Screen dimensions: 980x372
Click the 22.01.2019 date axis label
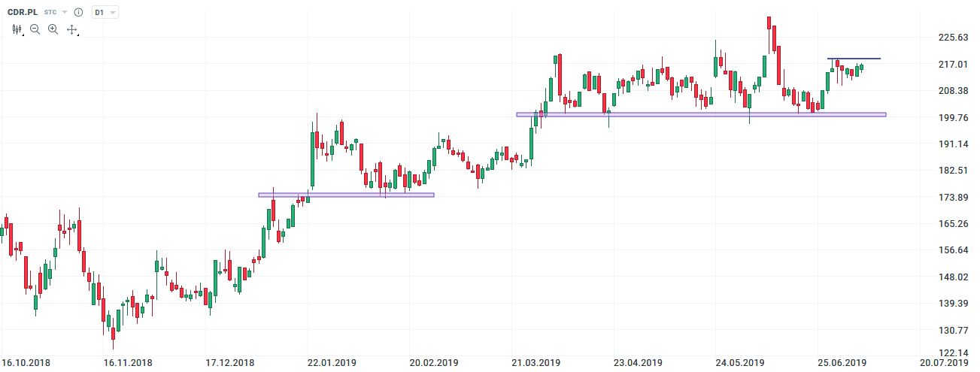click(332, 362)
